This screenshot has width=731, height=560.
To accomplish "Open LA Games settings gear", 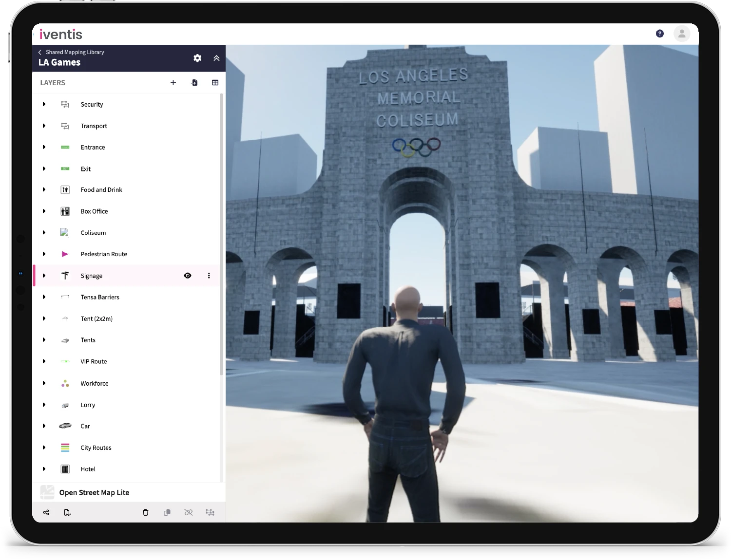I will 197,58.
